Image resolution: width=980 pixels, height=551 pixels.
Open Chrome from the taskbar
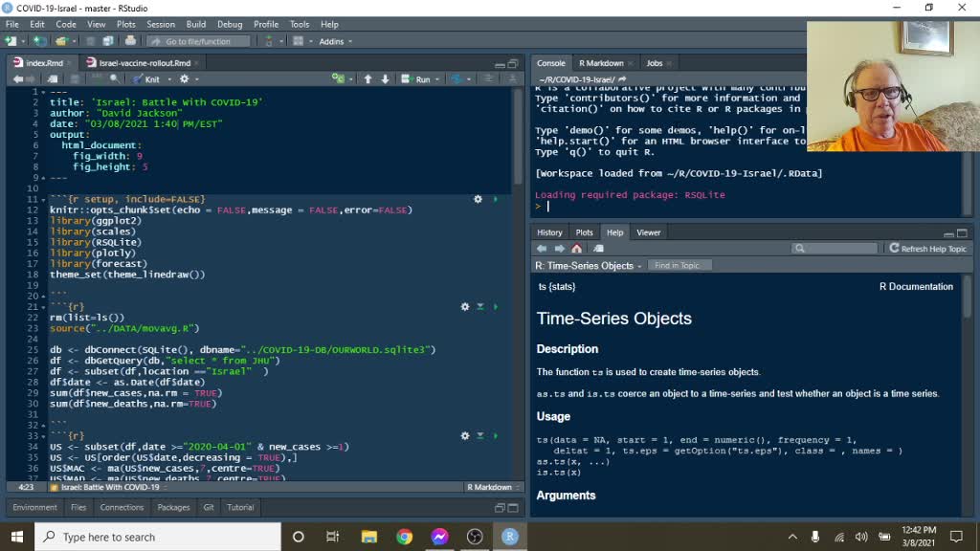point(405,537)
